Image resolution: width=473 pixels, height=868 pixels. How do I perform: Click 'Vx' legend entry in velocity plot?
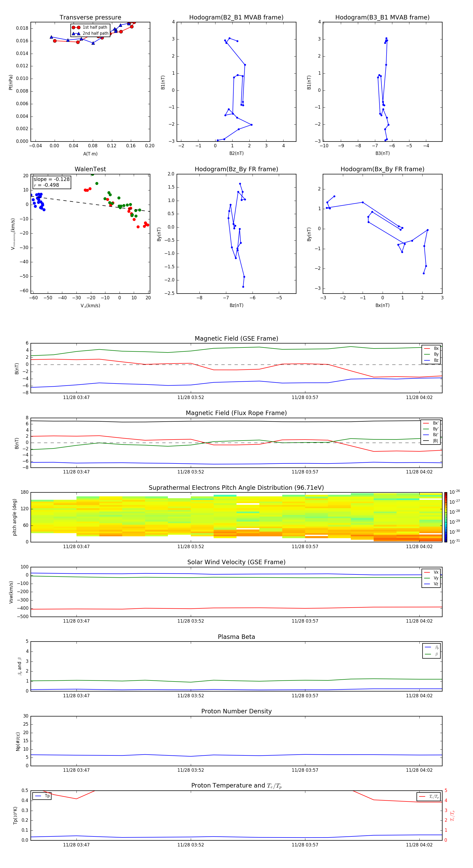(431, 572)
